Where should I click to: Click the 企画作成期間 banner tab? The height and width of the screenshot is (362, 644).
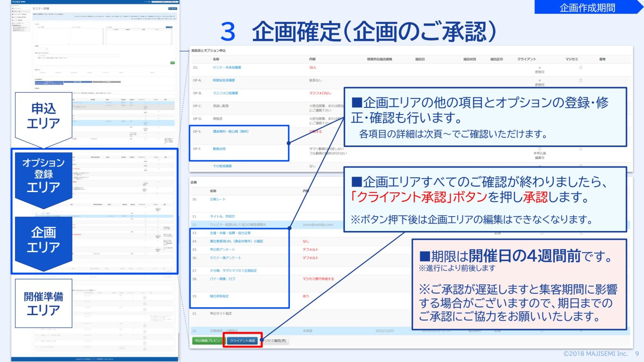click(x=587, y=7)
